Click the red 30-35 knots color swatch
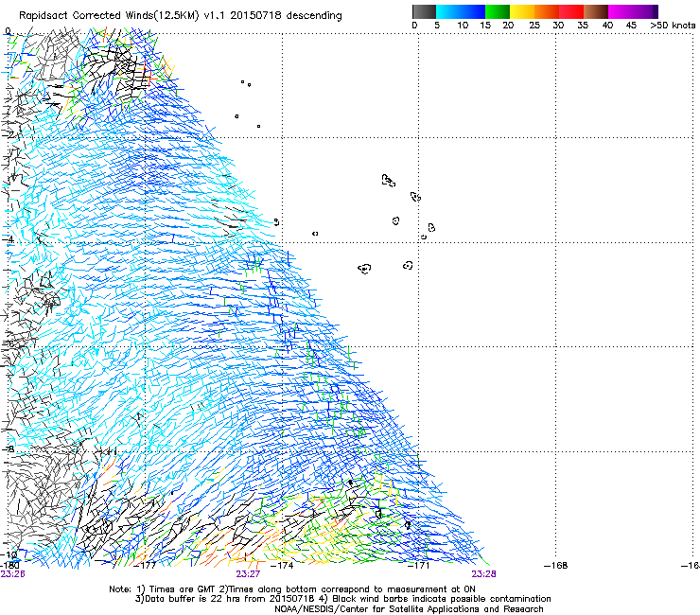 point(571,11)
